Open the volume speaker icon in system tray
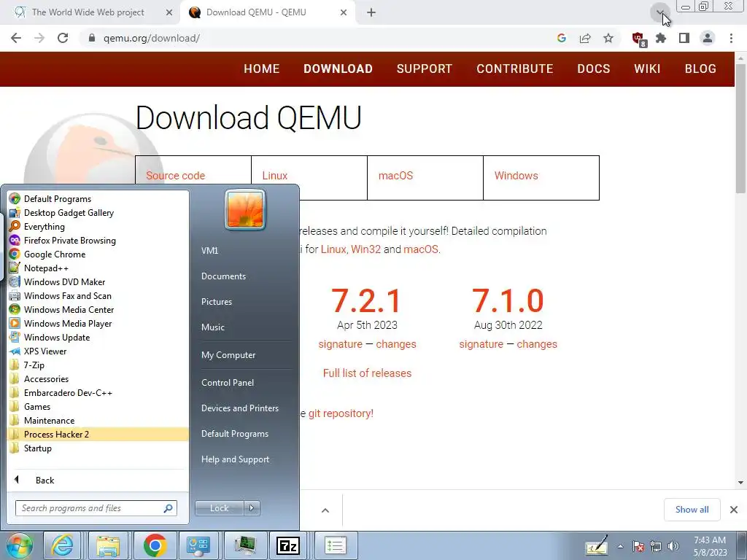 pos(673,546)
